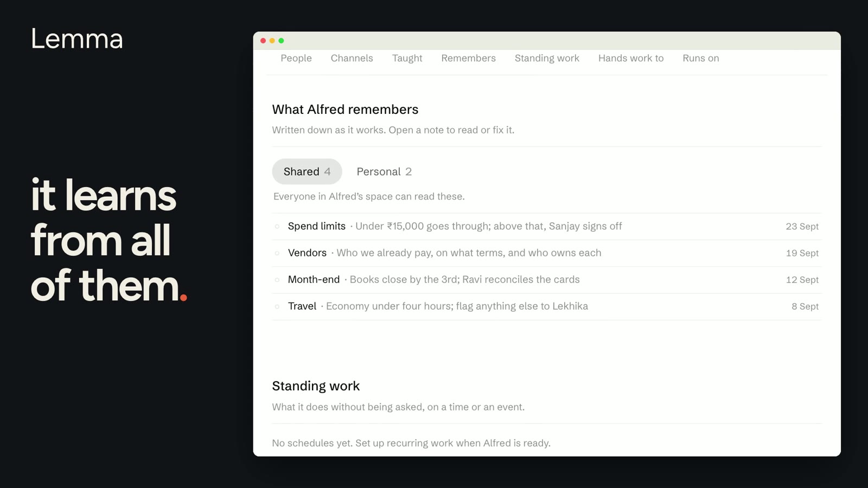
Task: Click the 8 Sept date
Action: (805, 306)
